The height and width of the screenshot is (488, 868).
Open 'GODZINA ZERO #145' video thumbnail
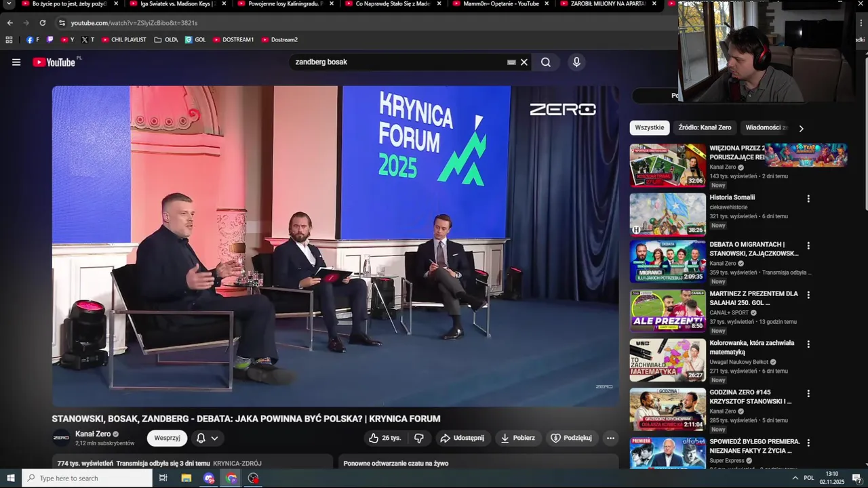tap(667, 409)
